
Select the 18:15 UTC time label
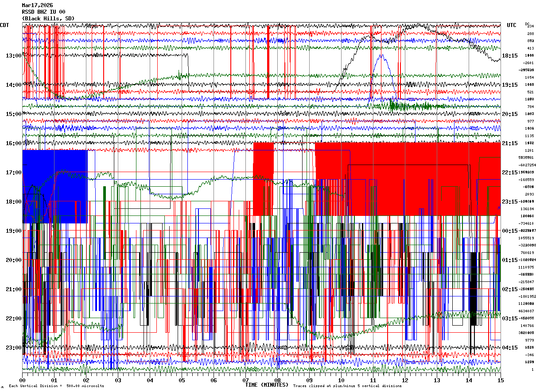[509, 56]
